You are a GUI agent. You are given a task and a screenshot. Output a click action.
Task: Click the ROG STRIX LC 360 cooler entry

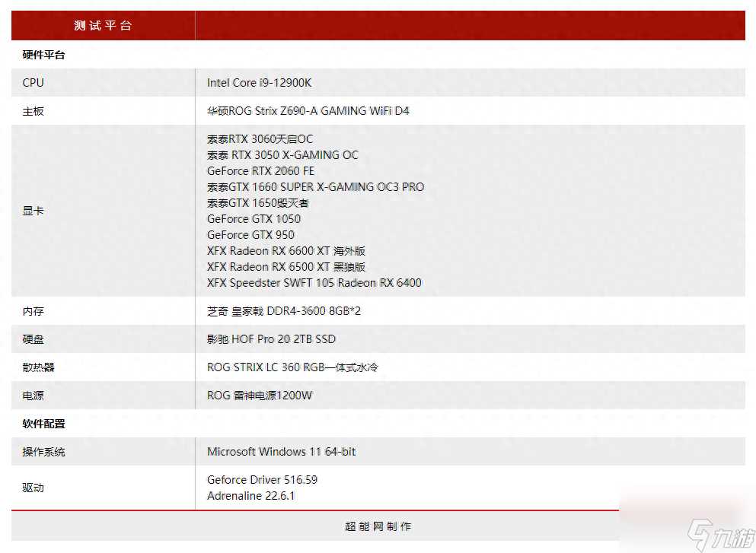(x=292, y=367)
